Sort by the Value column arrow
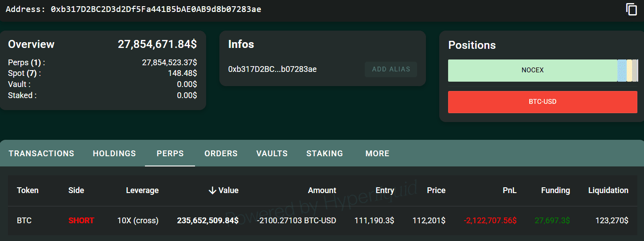The width and height of the screenshot is (644, 241). click(213, 190)
